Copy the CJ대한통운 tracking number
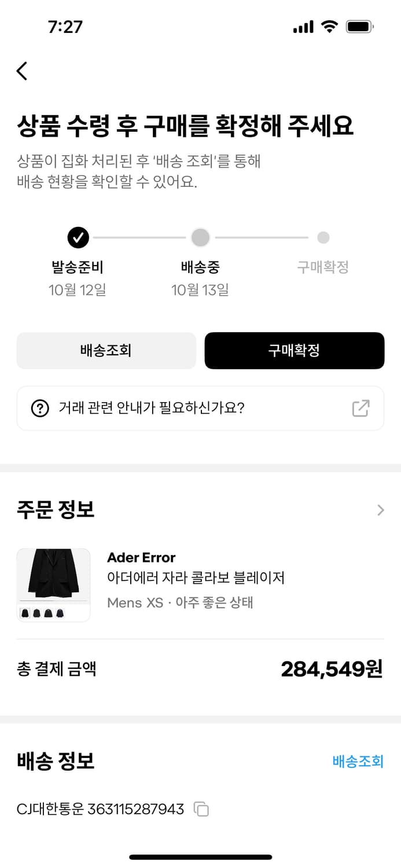Image resolution: width=401 pixels, height=868 pixels. pos(201,809)
